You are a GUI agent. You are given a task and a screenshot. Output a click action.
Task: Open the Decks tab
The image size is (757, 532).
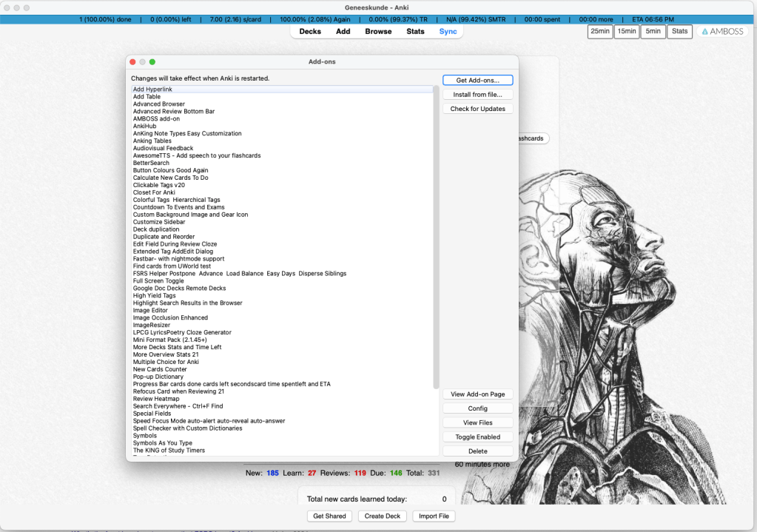pos(310,32)
